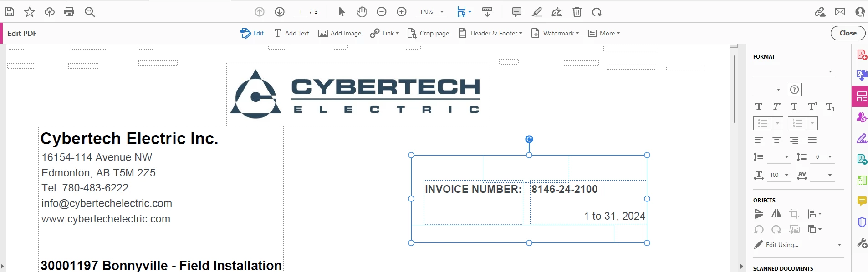Screen dimensions: 868x272
Task: Activate the Hand pan tool
Action: coord(362,12)
